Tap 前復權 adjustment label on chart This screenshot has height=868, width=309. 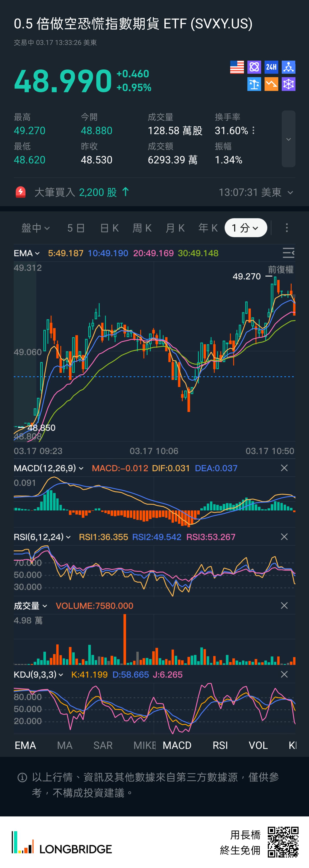pos(281,269)
